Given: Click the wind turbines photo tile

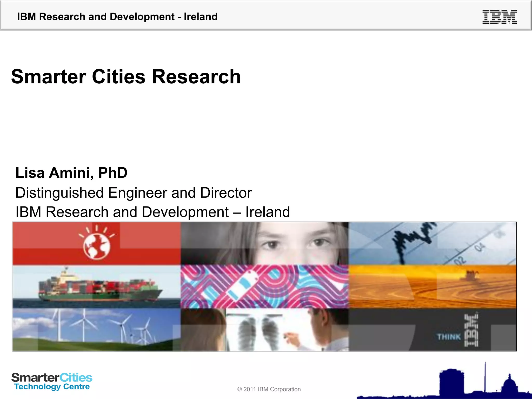Looking at the screenshot, I should [96, 329].
